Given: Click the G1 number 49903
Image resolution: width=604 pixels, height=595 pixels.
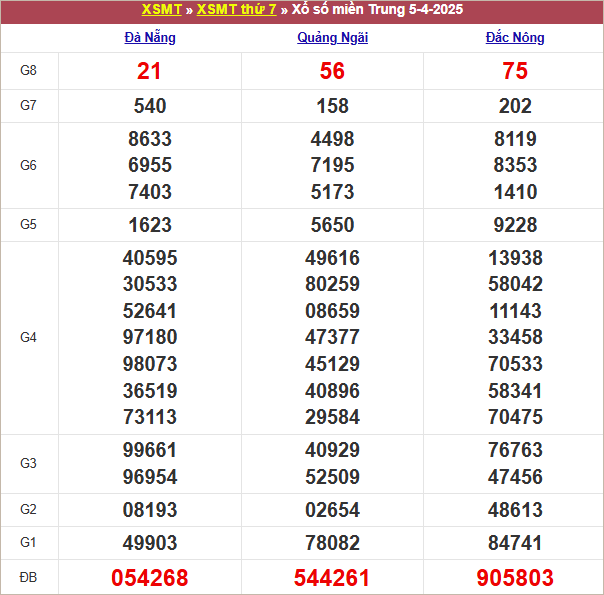Looking at the screenshot, I should point(150,543).
